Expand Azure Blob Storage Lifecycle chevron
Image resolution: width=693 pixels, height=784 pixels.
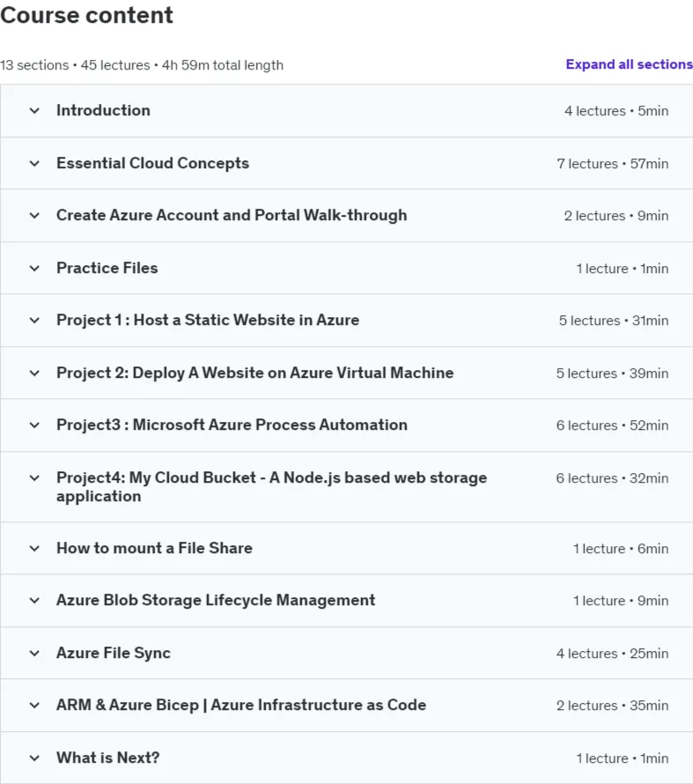(x=34, y=601)
